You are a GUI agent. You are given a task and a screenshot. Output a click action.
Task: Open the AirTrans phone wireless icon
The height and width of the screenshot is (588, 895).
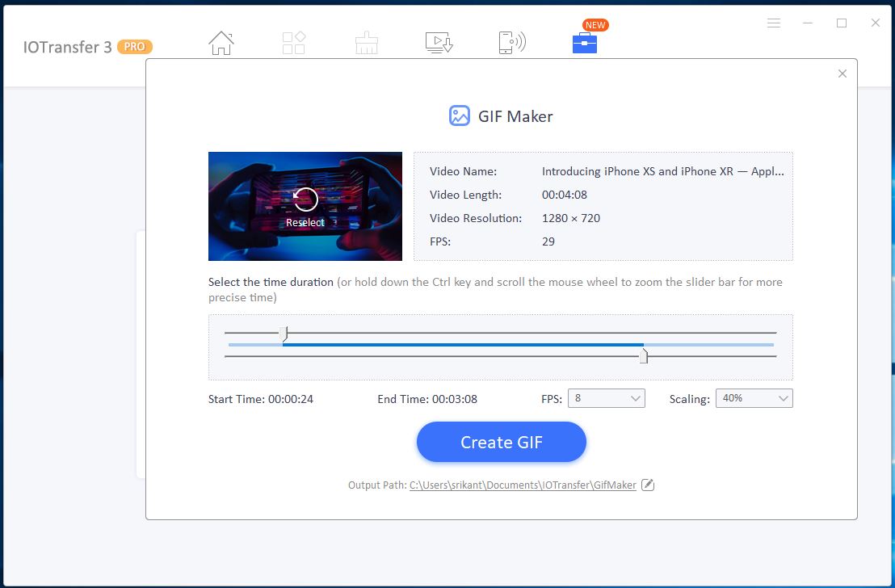[x=512, y=43]
